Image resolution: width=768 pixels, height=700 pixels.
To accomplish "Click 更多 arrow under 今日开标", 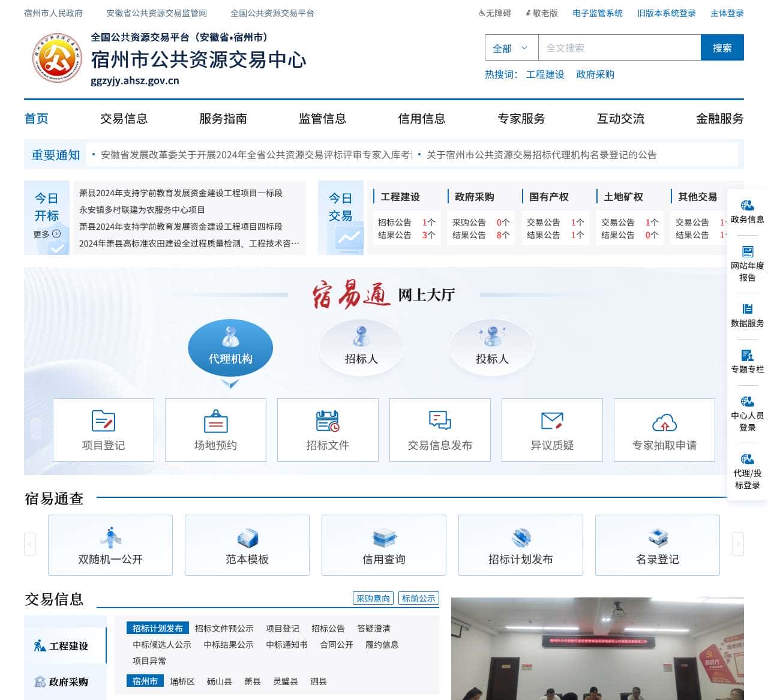I will pyautogui.click(x=47, y=234).
